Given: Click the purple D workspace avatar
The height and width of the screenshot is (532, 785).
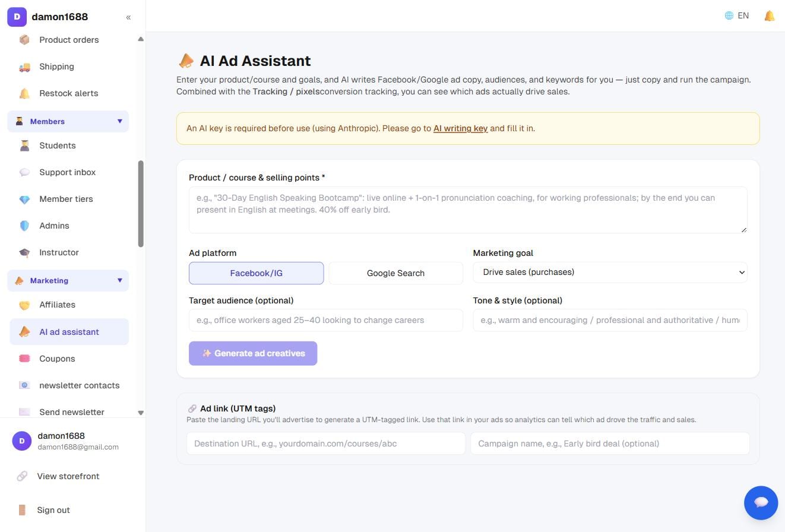Looking at the screenshot, I should click(17, 17).
